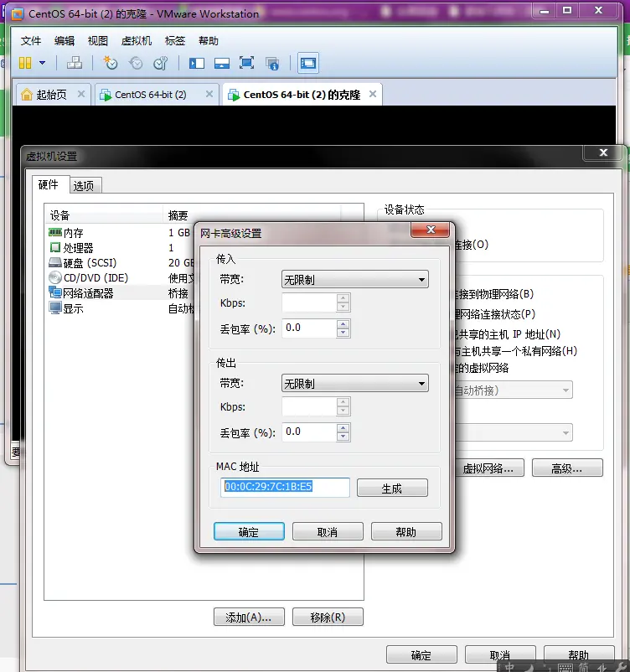The height and width of the screenshot is (672, 630).
Task: Click 确定 at the bottom of 虚拟机设置
Action: (421, 655)
